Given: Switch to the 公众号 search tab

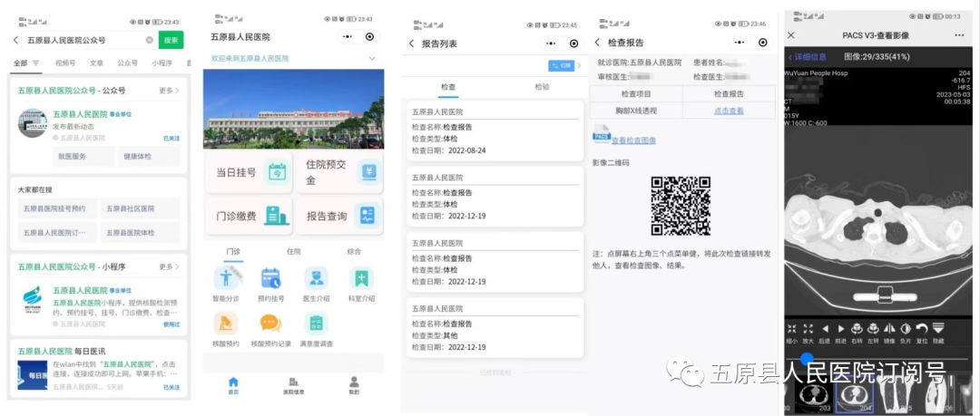Looking at the screenshot, I should (128, 63).
